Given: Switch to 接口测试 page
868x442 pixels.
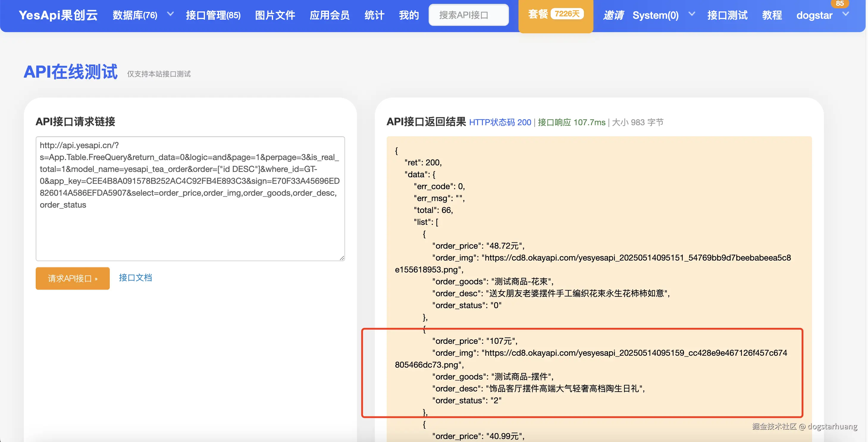Looking at the screenshot, I should [x=727, y=15].
